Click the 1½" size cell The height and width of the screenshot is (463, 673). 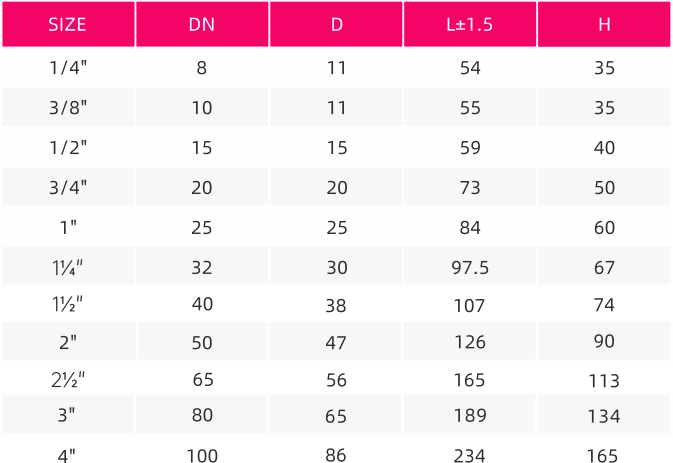67,305
